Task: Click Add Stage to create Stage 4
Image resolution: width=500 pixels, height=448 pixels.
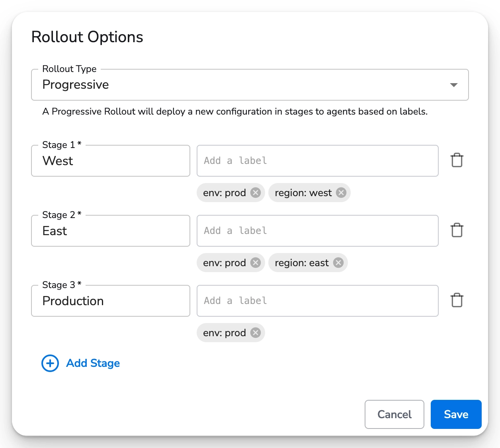Action: pos(92,363)
